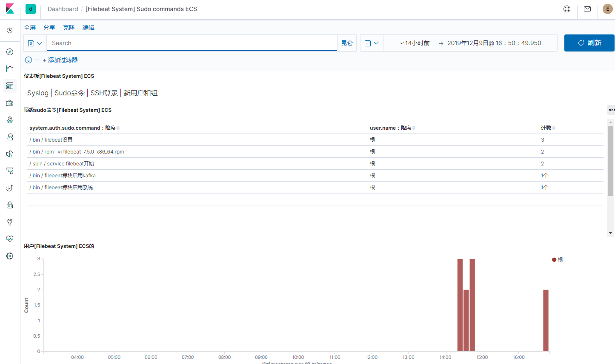
Task: Click the rpm -vi filebeat-7.5.0 cell
Action: pyautogui.click(x=77, y=152)
